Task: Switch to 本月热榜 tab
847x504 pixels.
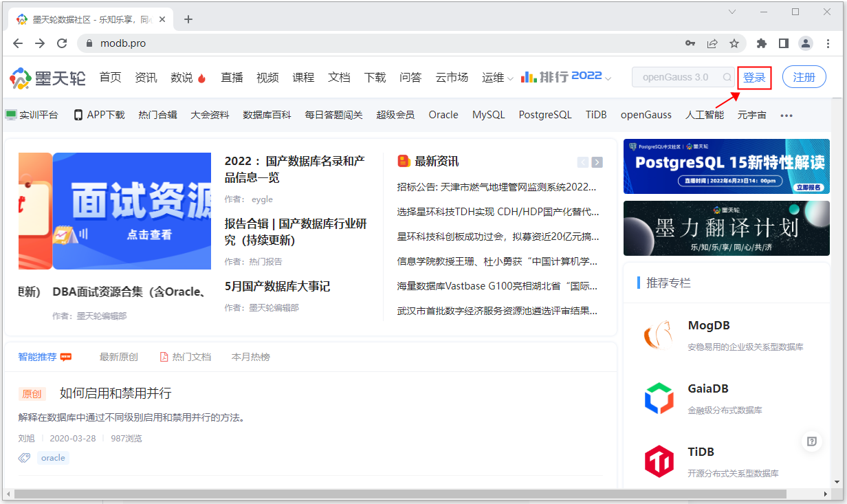Action: [x=251, y=357]
